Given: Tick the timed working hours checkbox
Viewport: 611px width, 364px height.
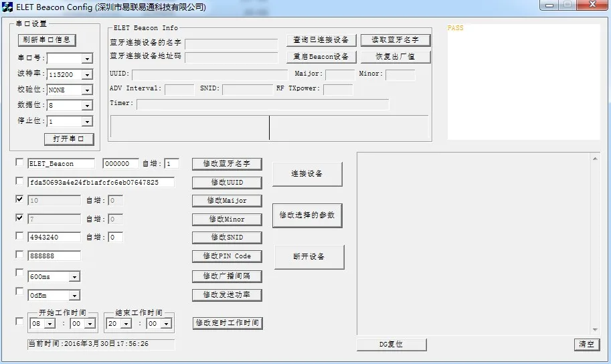Looking at the screenshot, I should 19,322.
